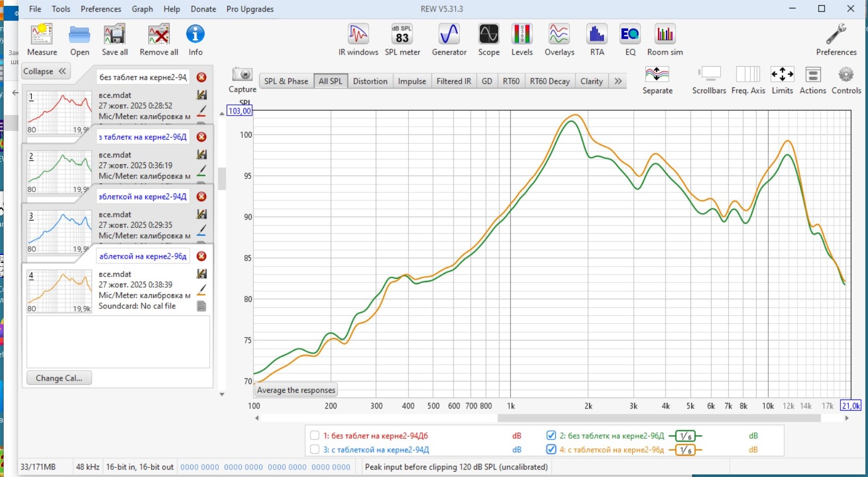
Task: Click the graph icon in measurement 1 row
Action: click(x=201, y=95)
